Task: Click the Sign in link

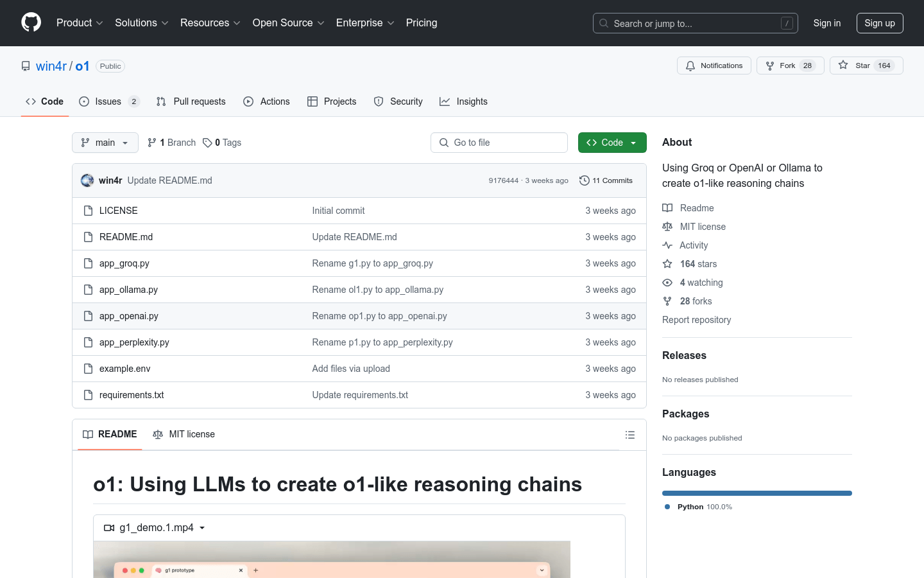Action: (826, 23)
